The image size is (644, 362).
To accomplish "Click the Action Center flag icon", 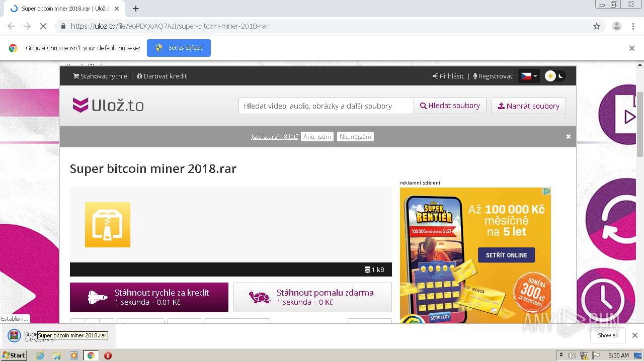I will coord(596,355).
